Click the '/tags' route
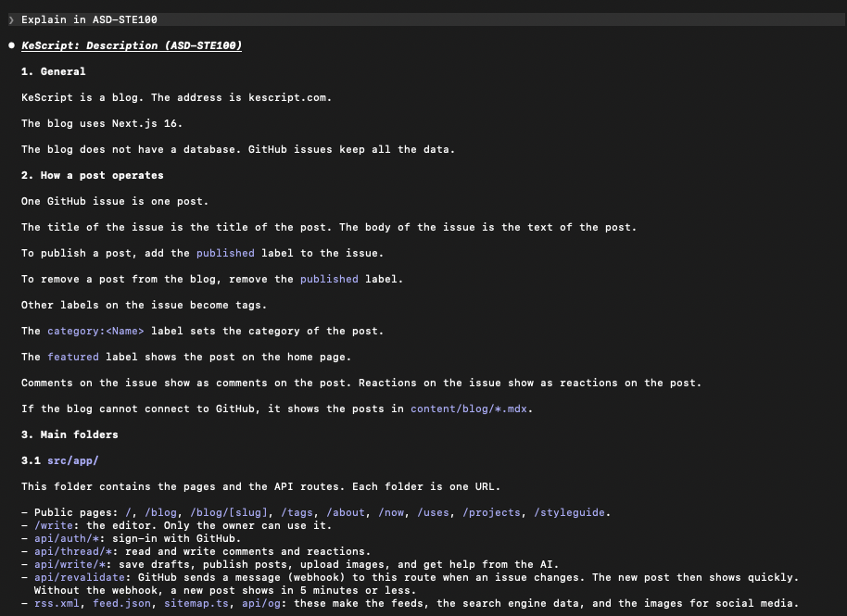 [x=297, y=512]
